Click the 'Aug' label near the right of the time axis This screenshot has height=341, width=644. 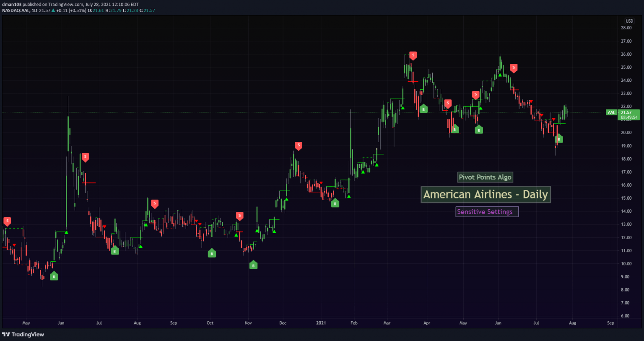[x=573, y=323]
